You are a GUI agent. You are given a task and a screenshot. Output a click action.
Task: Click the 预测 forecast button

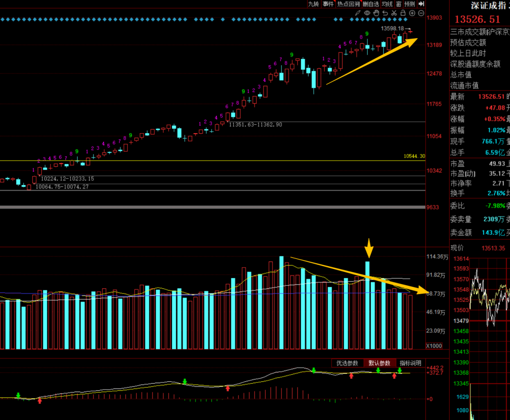(x=409, y=4)
